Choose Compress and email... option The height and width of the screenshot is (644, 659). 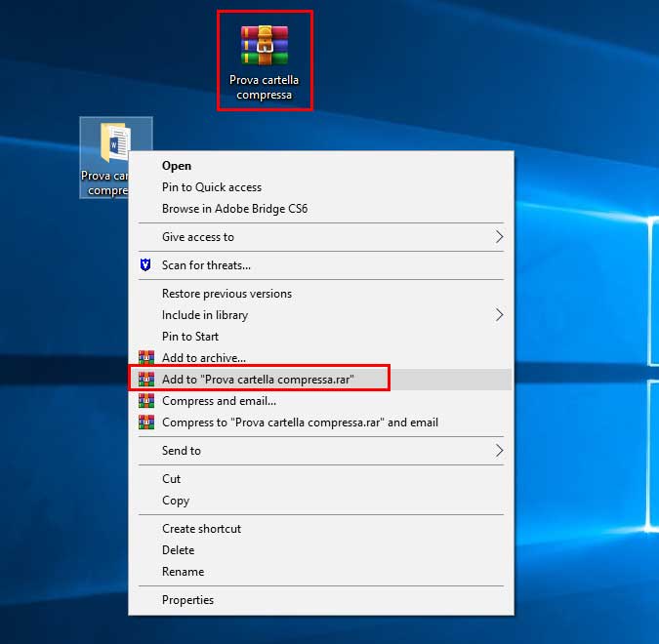[321, 400]
